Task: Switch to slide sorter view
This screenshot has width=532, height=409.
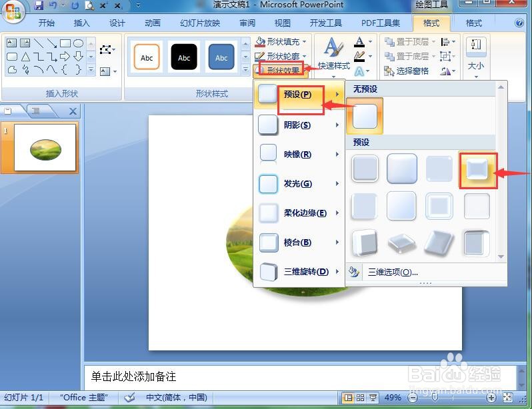Action: [x=360, y=398]
